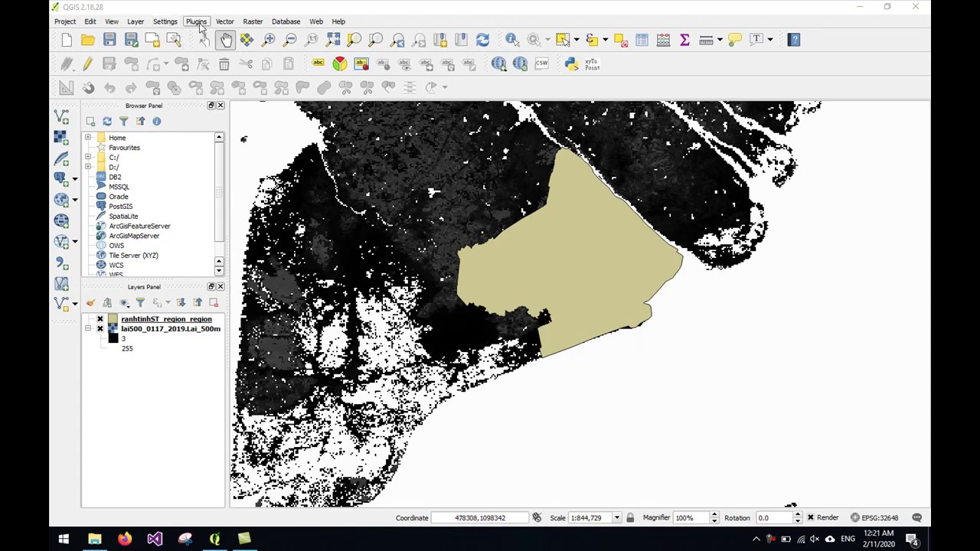980x551 pixels.
Task: Show statistical summary sigma icon
Action: [684, 40]
